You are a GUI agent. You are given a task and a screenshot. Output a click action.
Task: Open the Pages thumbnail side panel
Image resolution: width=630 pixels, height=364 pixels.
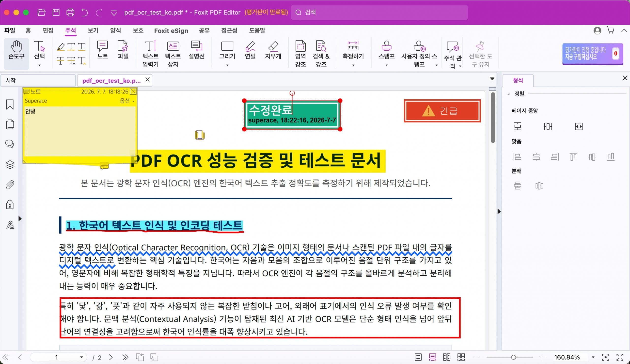pos(10,124)
